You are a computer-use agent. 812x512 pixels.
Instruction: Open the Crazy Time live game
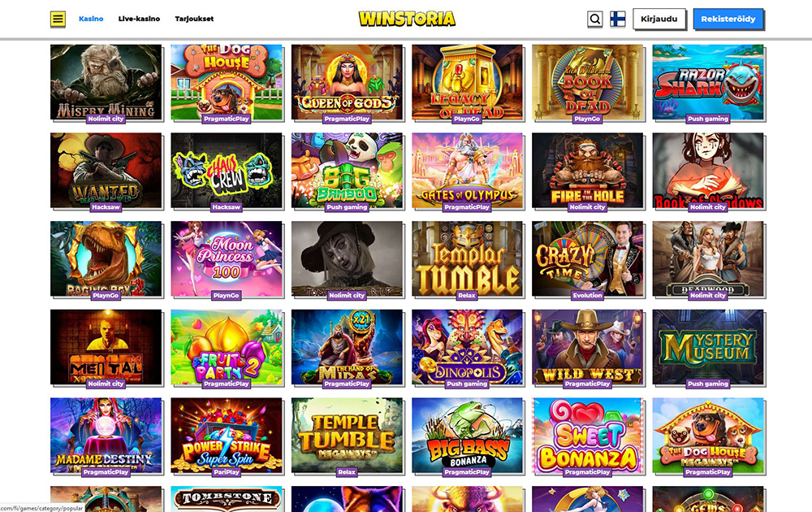point(588,259)
